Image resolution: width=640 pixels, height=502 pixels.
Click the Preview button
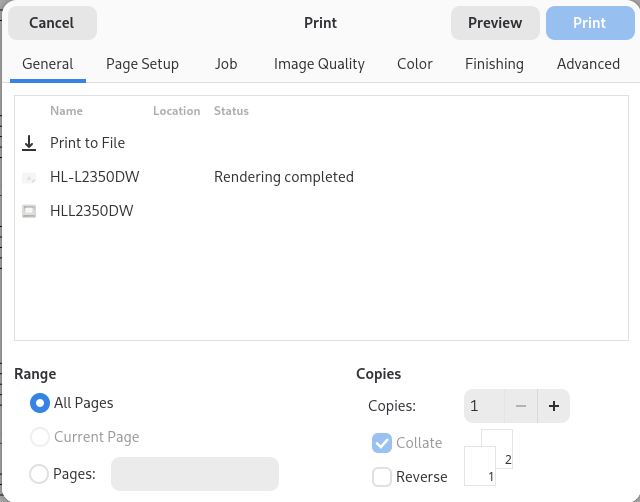click(x=495, y=23)
